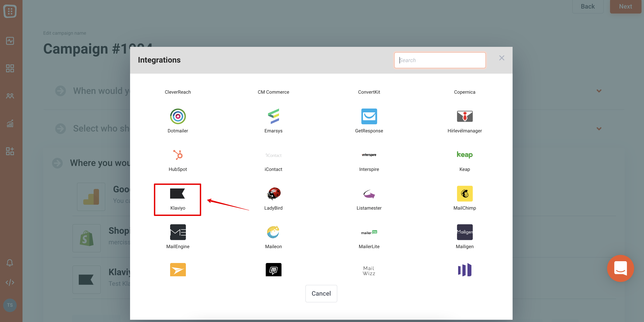Select Copernica integration label
This screenshot has width=644, height=322.
coord(464,92)
